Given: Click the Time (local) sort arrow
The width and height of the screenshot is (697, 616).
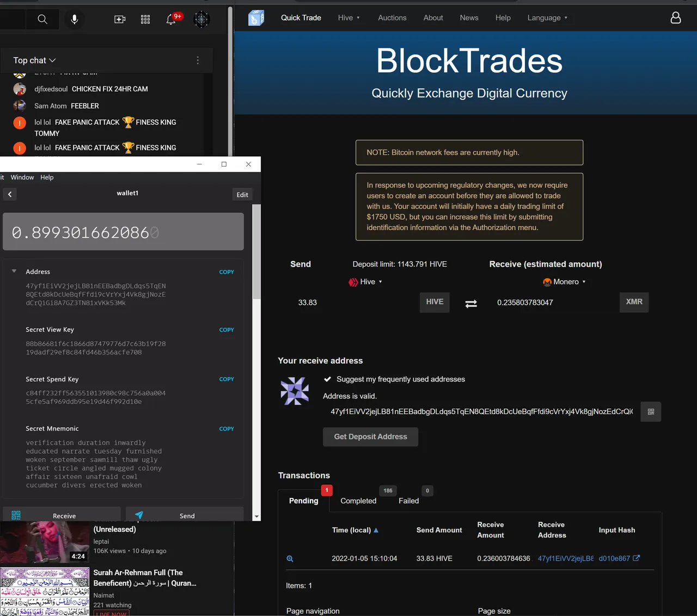Looking at the screenshot, I should click(x=376, y=530).
